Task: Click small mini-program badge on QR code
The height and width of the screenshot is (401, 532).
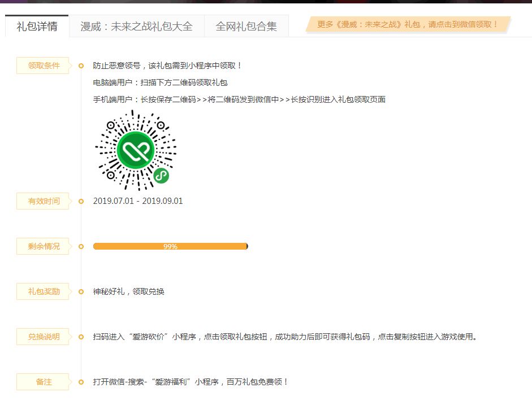Action: tap(161, 176)
